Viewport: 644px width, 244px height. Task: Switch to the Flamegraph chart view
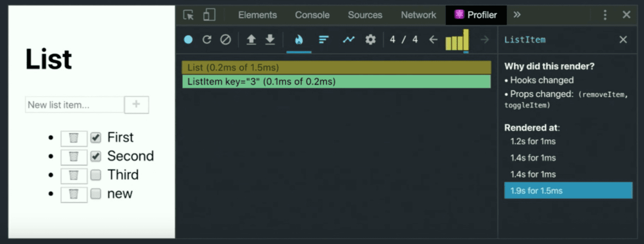point(299,40)
